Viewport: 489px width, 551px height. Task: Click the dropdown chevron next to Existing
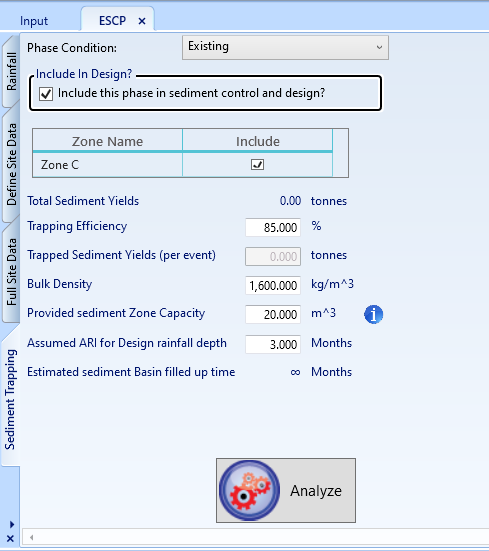tap(379, 47)
